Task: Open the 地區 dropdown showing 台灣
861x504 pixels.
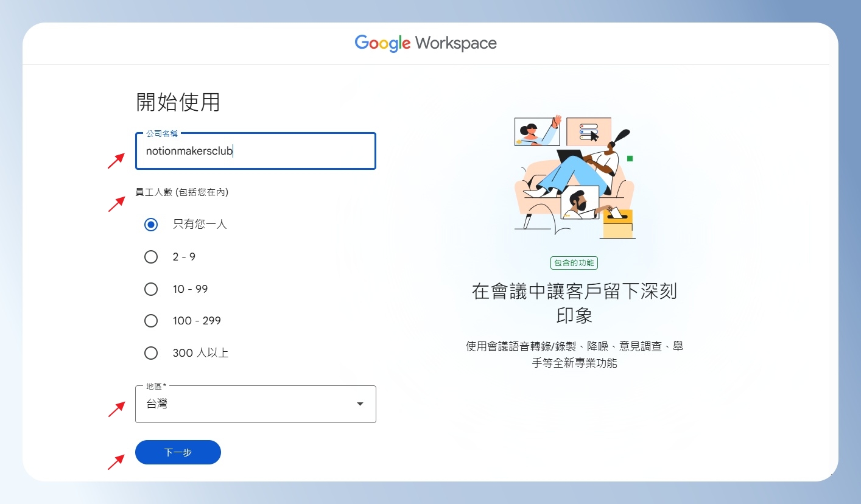Action: [x=256, y=404]
